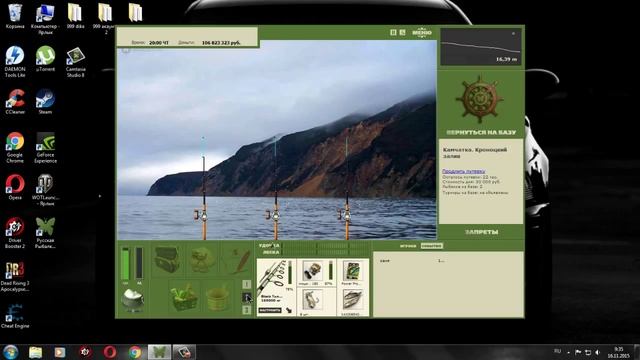640x360 pixels.
Task: Open the Driver Booster 2 desktop icon
Action: pos(15,233)
